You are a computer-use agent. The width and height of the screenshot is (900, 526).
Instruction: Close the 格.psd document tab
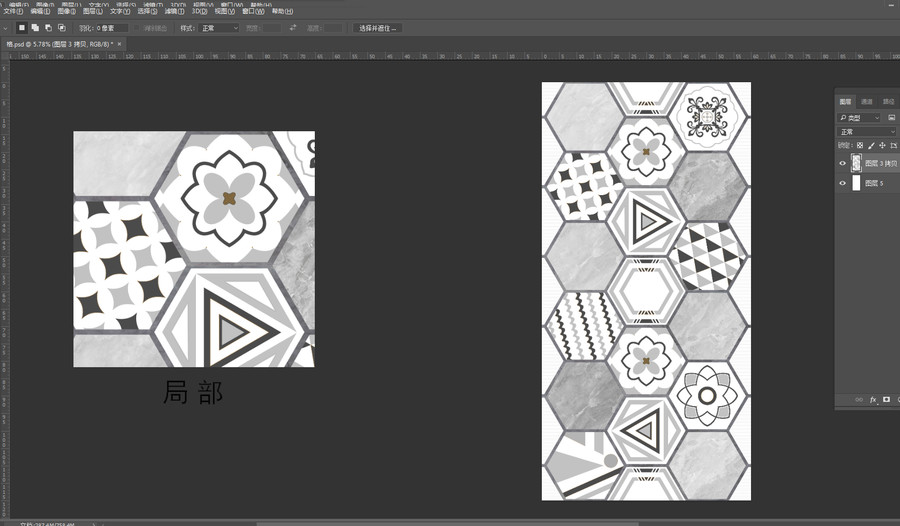(119, 44)
